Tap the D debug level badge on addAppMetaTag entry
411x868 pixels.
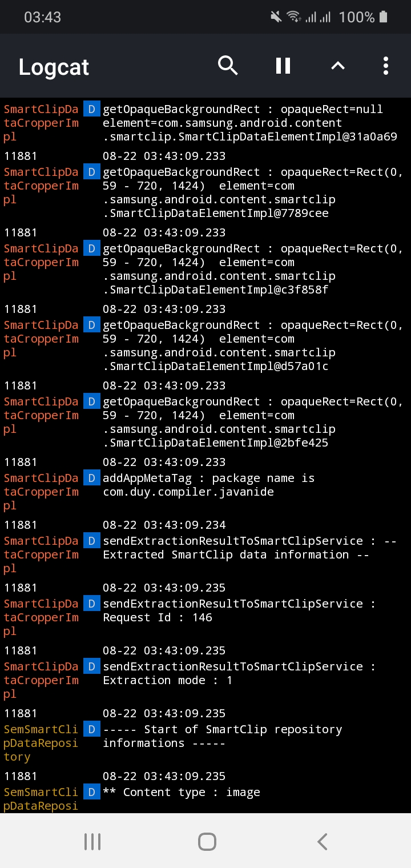(91, 478)
